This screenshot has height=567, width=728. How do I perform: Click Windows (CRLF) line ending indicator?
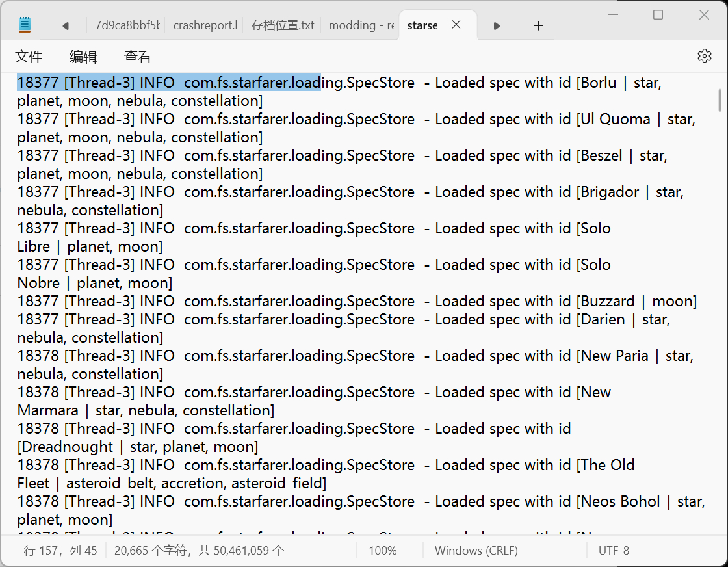tap(476, 551)
